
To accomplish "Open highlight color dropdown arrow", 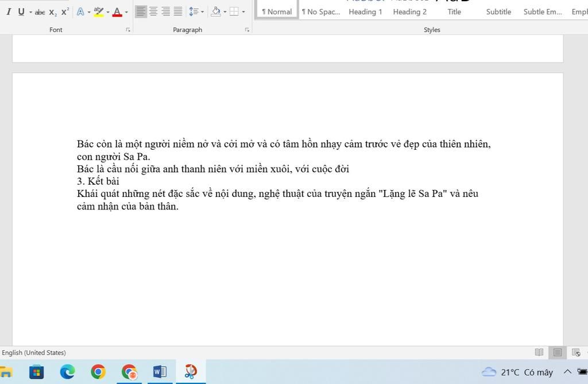I will point(108,12).
